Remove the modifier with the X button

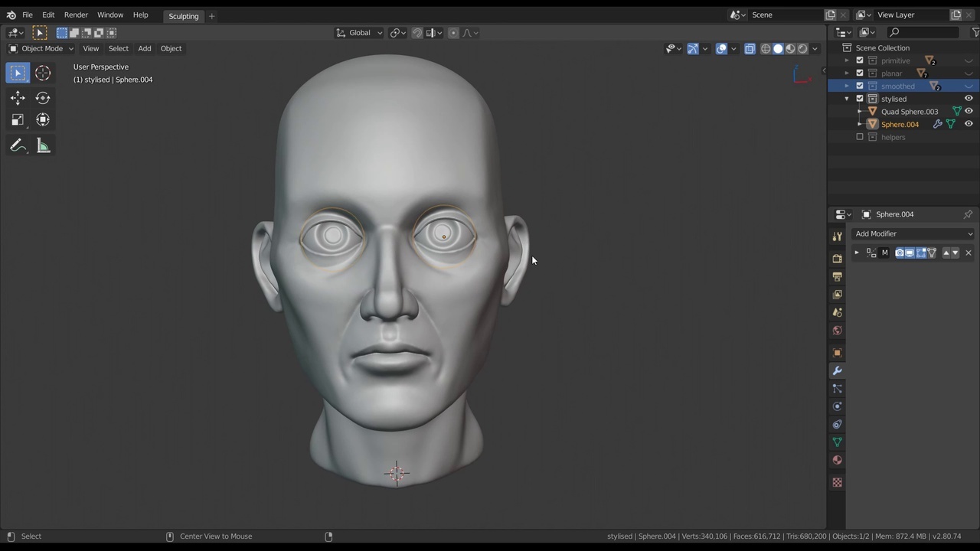[x=968, y=253]
